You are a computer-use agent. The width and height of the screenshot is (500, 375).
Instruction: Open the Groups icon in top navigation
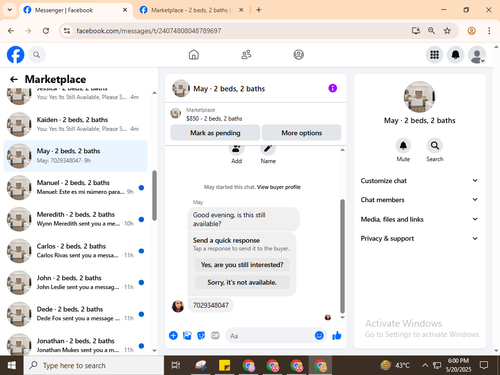[x=298, y=55]
